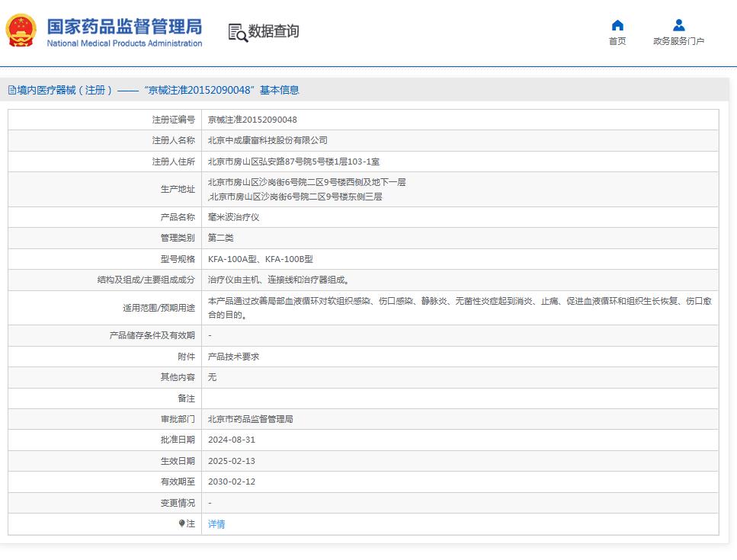This screenshot has width=737, height=560.
Task: Click the 政务服务门户 person icon
Action: coord(678,25)
